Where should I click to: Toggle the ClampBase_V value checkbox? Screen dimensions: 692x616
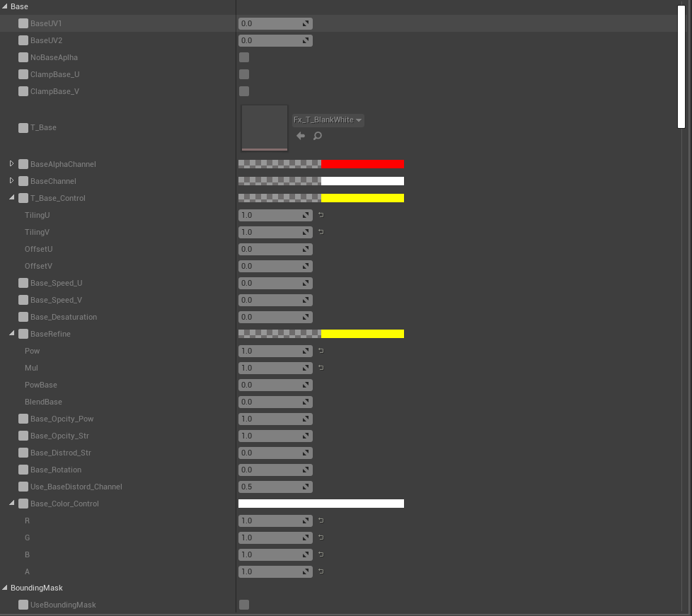click(244, 91)
